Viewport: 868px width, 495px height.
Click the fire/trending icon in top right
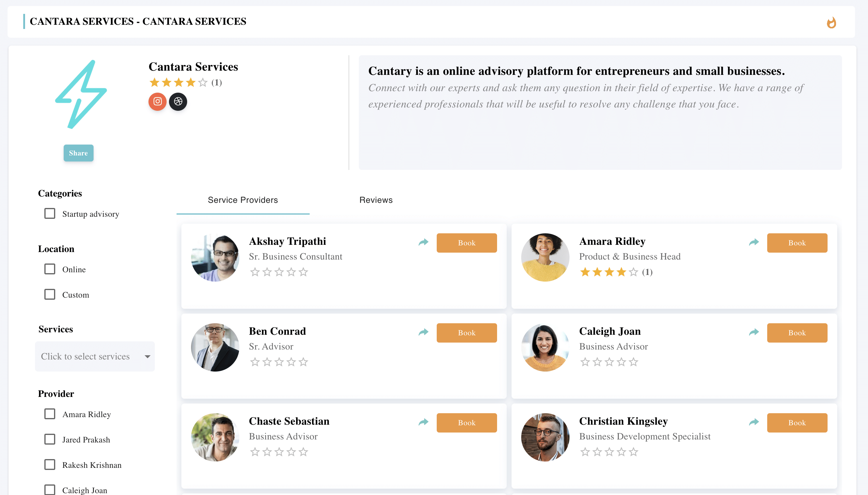[x=831, y=22]
